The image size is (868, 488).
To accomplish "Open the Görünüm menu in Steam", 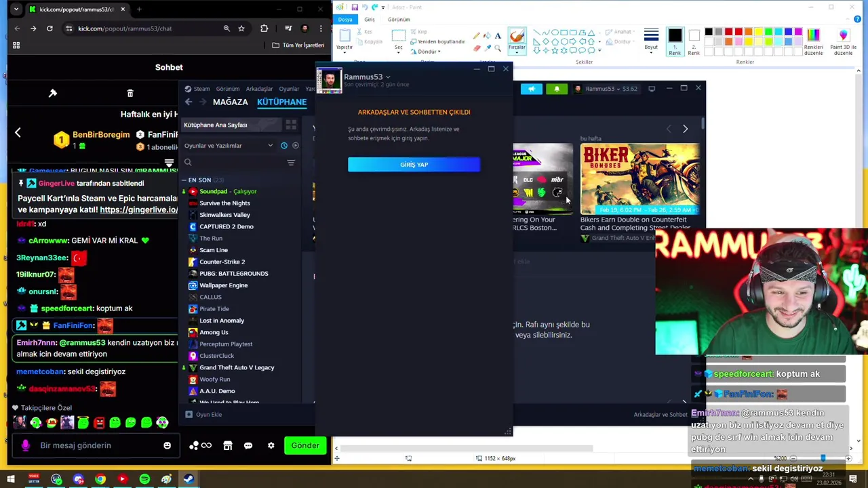I will pos(228,89).
